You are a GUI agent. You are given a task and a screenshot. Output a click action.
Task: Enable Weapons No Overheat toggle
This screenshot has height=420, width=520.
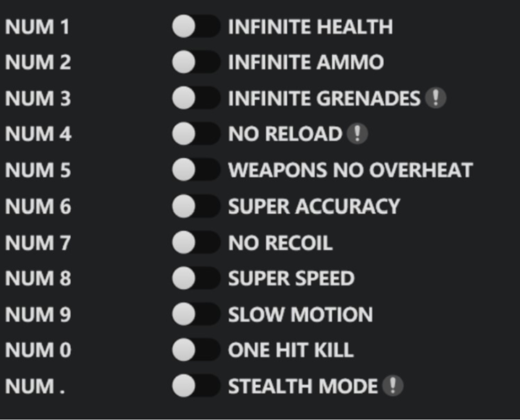(x=196, y=170)
